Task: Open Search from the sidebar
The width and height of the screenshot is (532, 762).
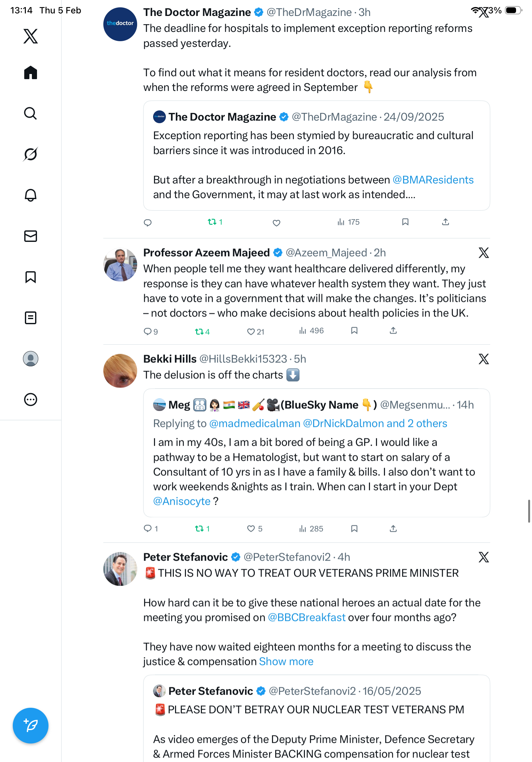Action: pos(31,114)
